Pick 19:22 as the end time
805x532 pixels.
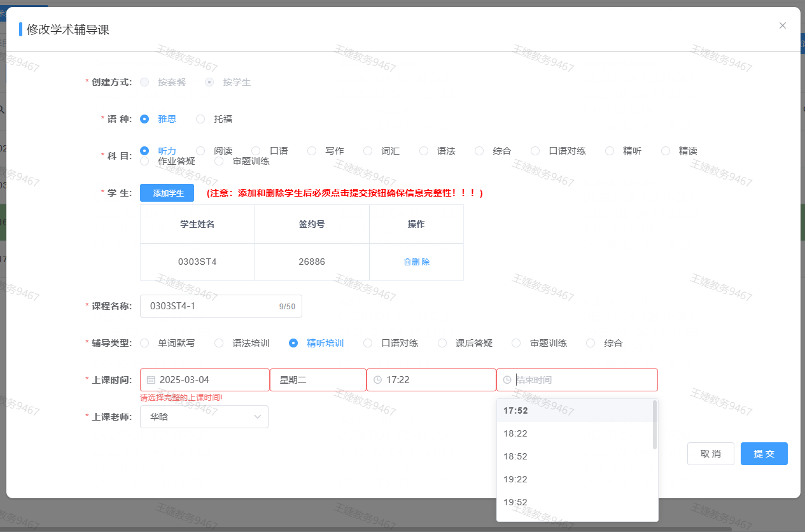pos(515,479)
